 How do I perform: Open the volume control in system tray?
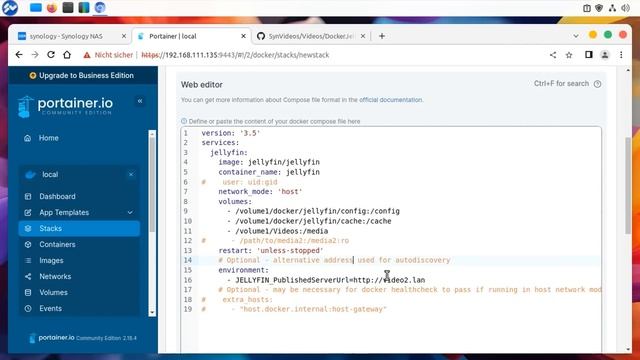coord(625,8)
